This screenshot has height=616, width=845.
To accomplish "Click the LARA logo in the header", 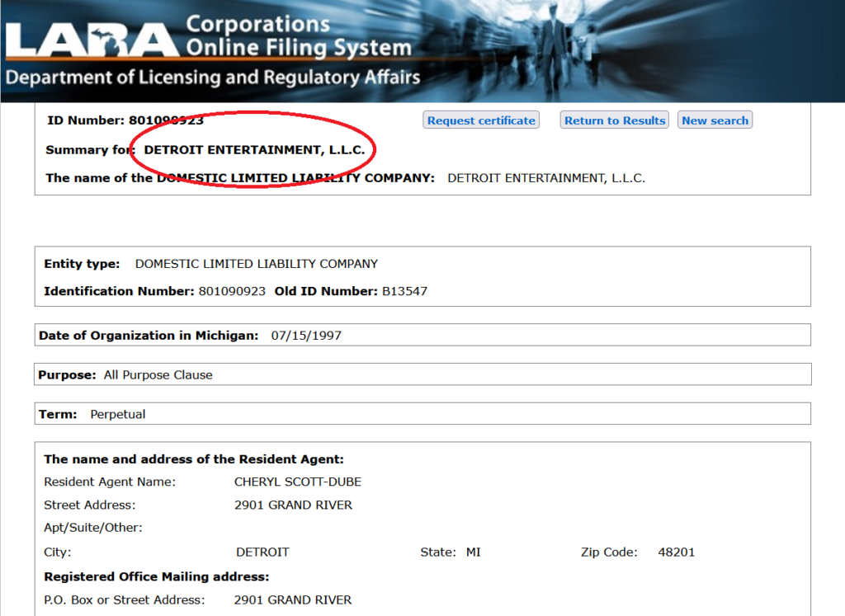I will (x=91, y=37).
